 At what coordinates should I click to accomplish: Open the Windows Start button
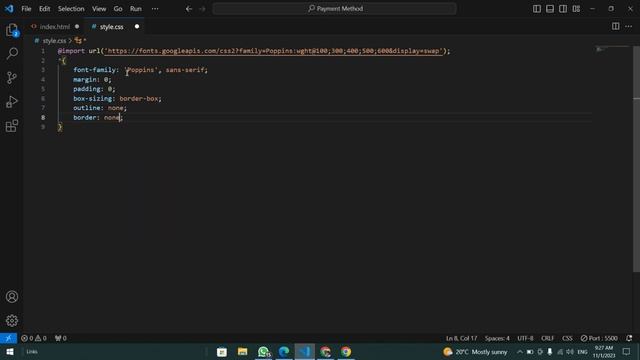(10, 351)
